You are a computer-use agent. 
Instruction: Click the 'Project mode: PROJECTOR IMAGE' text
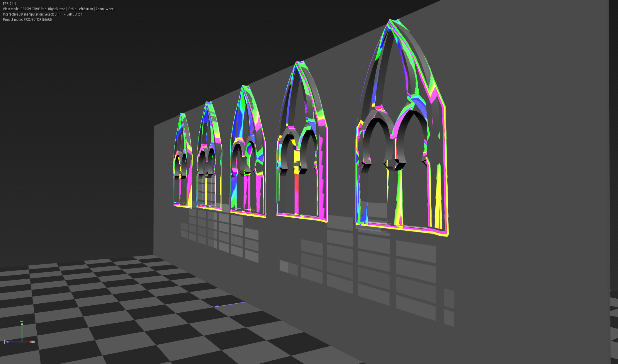(27, 20)
